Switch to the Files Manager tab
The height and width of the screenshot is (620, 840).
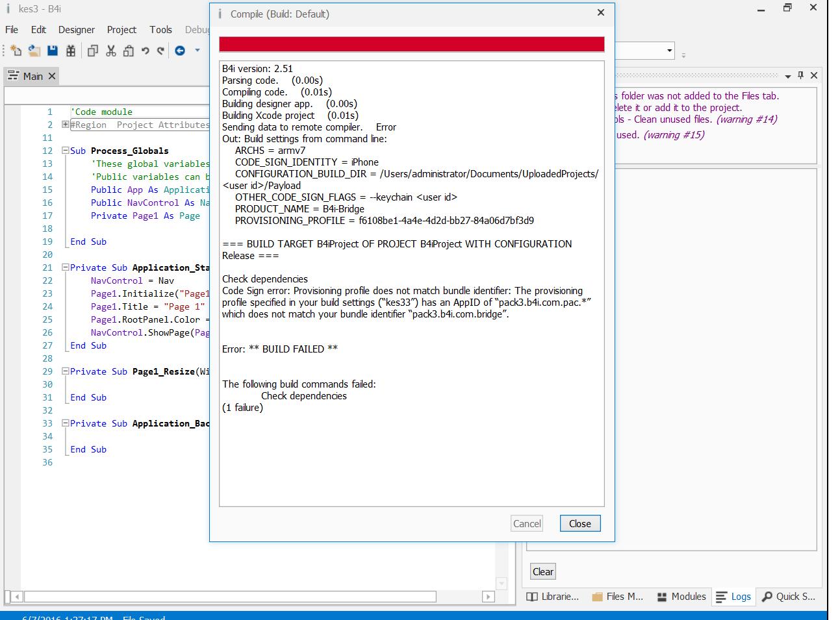click(x=618, y=597)
